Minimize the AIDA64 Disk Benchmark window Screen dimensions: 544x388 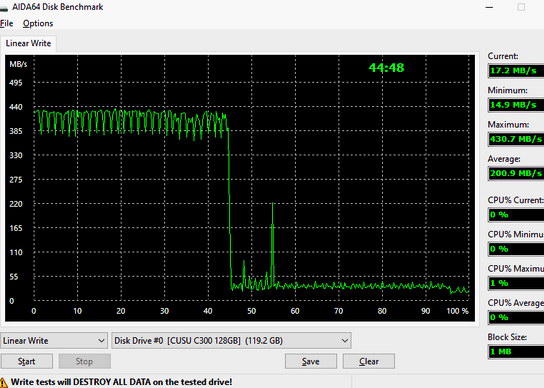pos(490,7)
